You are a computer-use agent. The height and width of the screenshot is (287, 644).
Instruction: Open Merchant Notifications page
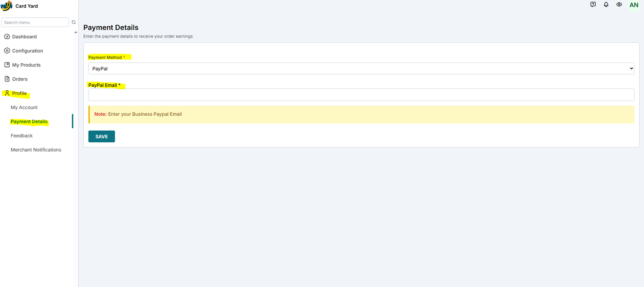36,150
